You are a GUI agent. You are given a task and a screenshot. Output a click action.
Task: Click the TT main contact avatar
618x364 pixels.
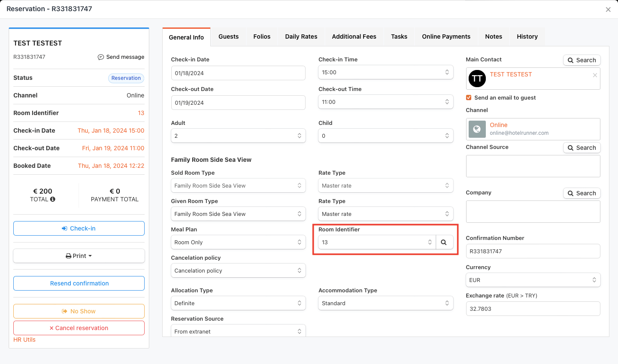477,79
